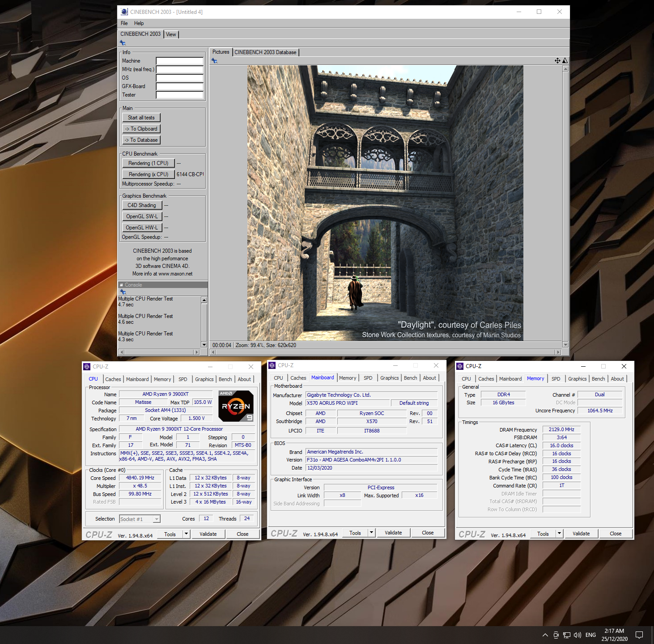Open volume speaker icon in taskbar
Screen dimensions: 654x644
578,635
